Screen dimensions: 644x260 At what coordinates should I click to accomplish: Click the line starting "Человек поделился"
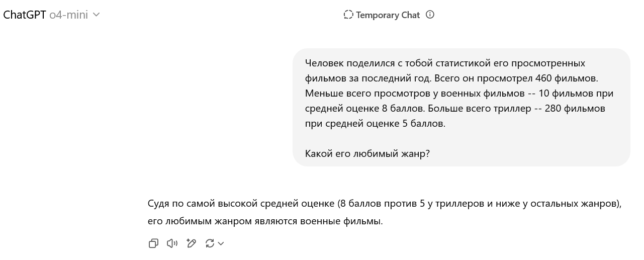pos(445,63)
